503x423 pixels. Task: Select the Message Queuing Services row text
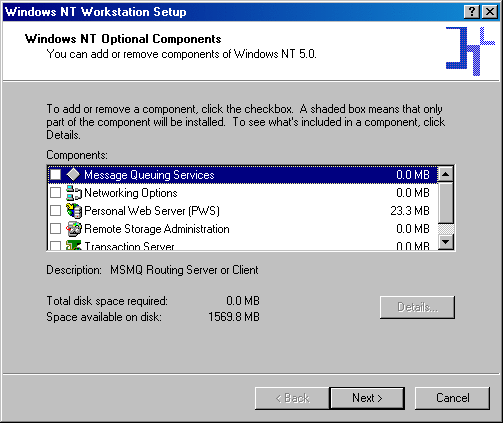click(149, 175)
